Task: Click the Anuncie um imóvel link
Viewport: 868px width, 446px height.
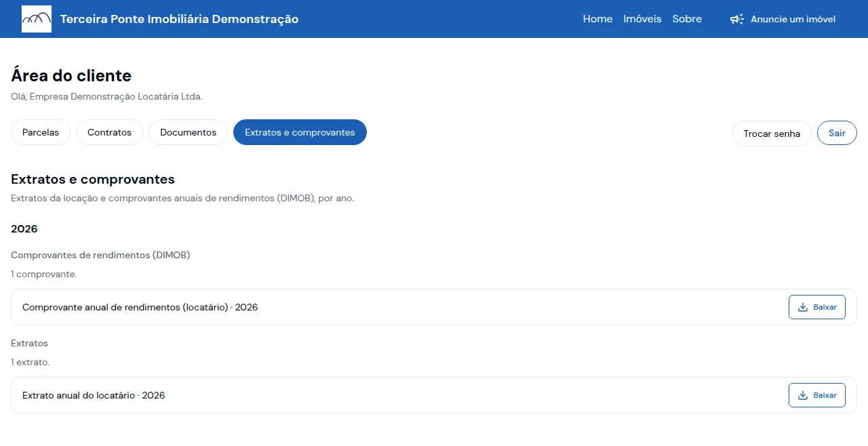Action: pos(783,19)
